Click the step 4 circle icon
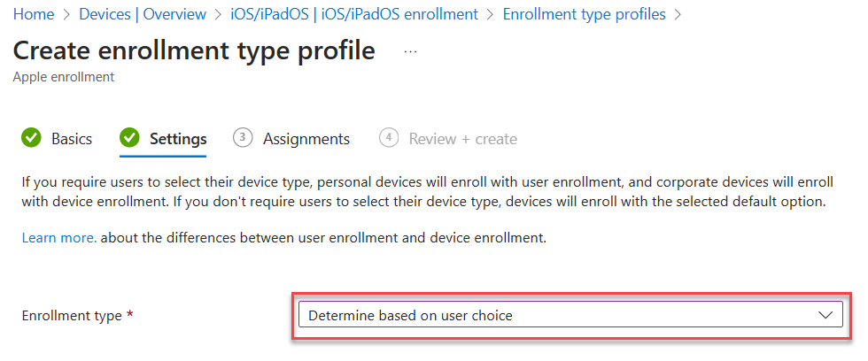 [x=388, y=138]
